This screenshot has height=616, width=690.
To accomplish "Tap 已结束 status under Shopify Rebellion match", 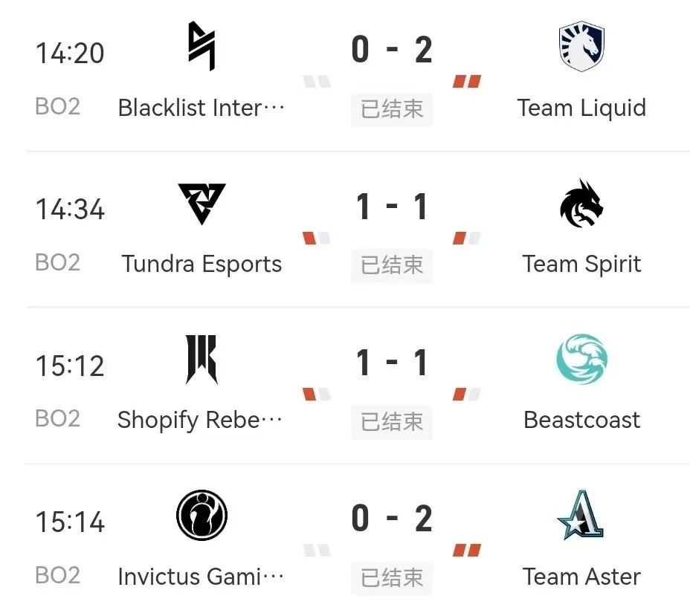I will (x=392, y=422).
